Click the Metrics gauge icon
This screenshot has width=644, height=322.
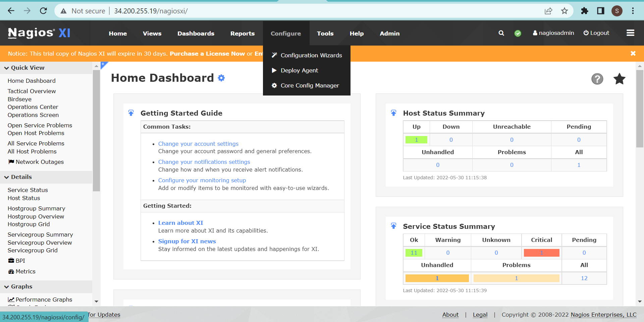coord(11,271)
